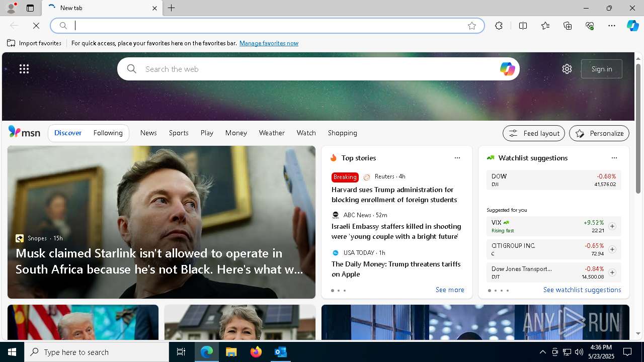This screenshot has height=362, width=644.
Task: Open the solar house woman news card
Action: click(x=240, y=322)
